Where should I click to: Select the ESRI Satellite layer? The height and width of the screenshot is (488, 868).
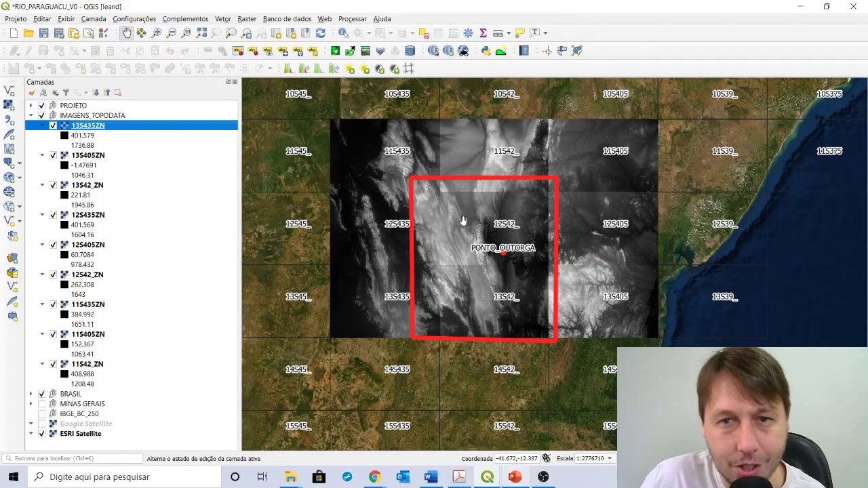click(81, 434)
